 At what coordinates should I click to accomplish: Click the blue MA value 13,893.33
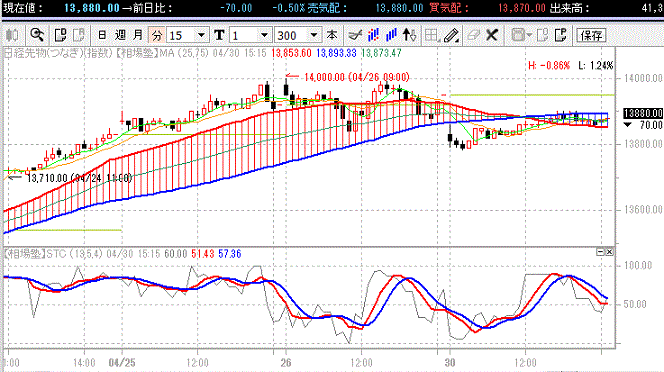336,53
